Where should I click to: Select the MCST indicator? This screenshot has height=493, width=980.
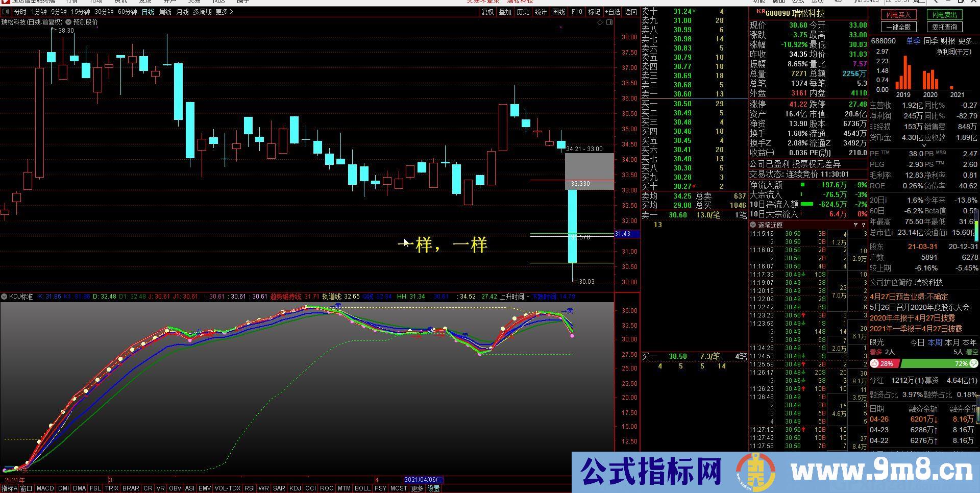click(x=399, y=488)
